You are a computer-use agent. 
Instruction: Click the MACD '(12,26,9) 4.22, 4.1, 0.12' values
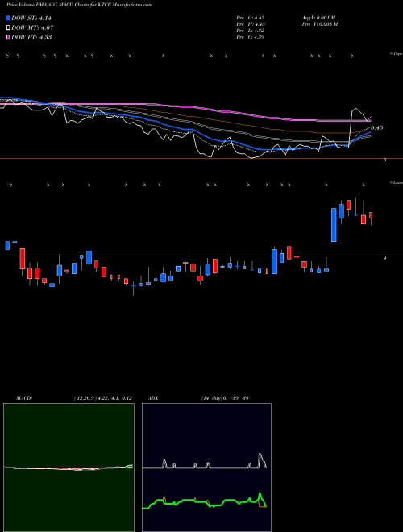(103, 398)
